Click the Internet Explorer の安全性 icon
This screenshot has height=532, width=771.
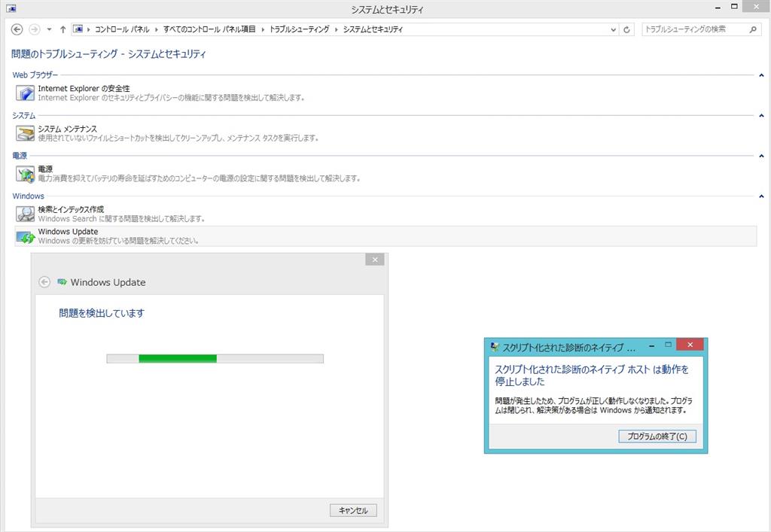pos(25,93)
